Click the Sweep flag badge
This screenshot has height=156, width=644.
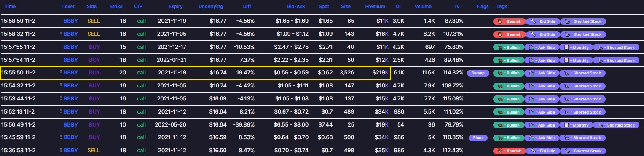click(478, 73)
